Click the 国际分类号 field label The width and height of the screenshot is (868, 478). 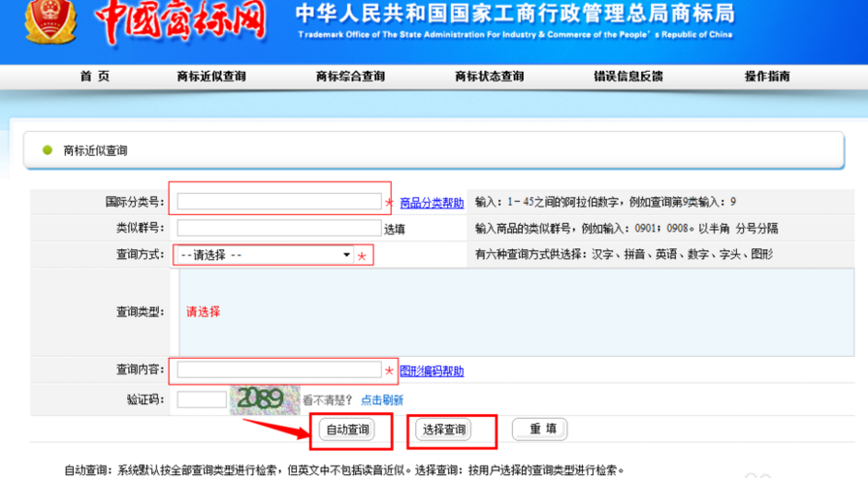point(135,202)
